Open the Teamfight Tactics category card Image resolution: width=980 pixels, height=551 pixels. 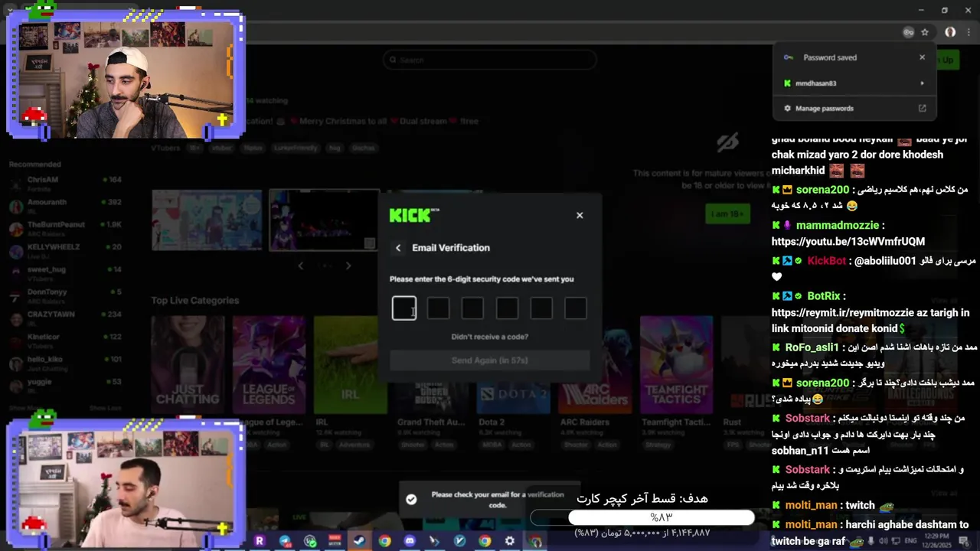677,364
